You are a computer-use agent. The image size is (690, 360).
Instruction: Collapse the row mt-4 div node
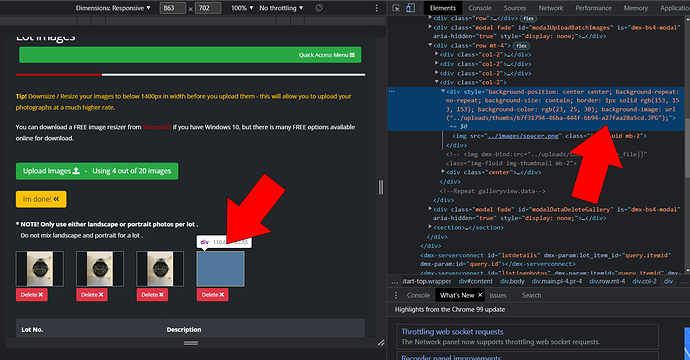click(x=430, y=45)
